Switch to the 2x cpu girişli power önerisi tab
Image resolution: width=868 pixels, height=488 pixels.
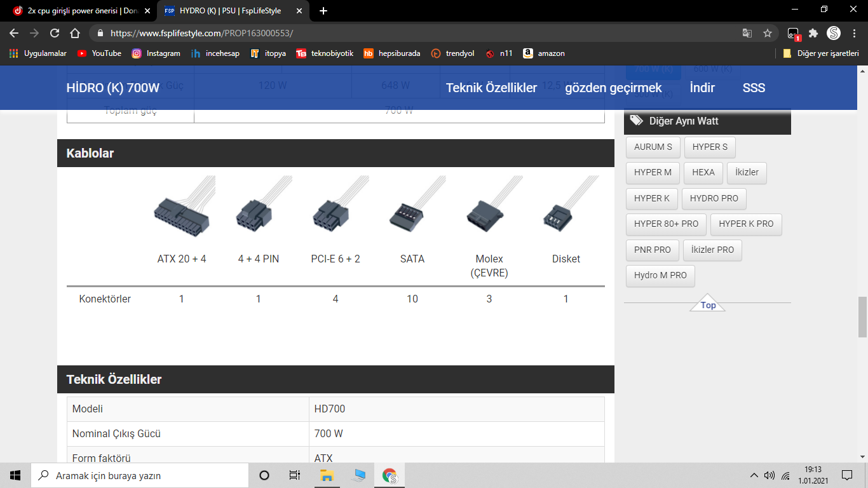click(x=79, y=11)
